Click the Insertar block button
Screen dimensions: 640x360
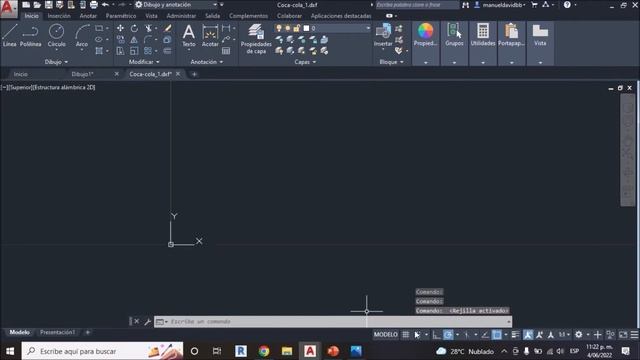pos(383,35)
